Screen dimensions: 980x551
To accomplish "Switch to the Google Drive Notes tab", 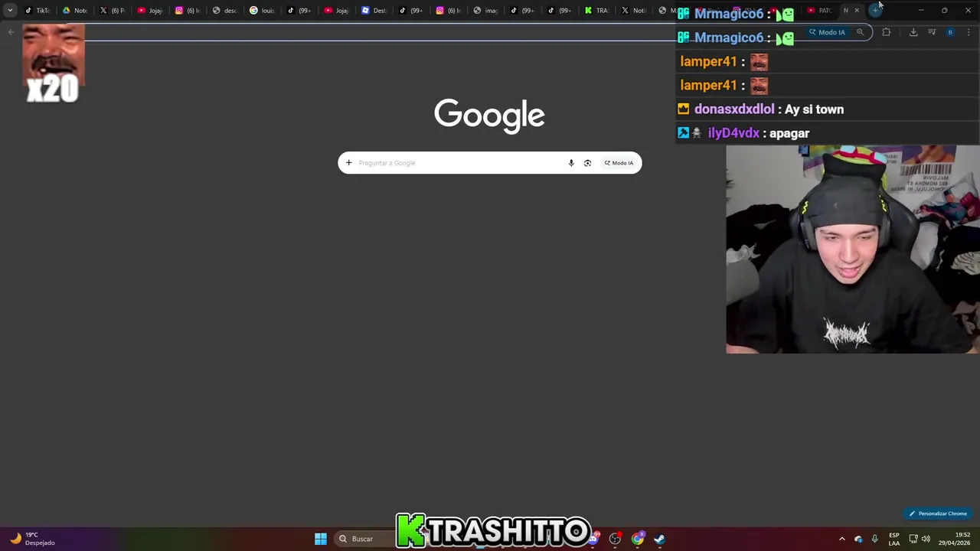I will click(x=75, y=11).
